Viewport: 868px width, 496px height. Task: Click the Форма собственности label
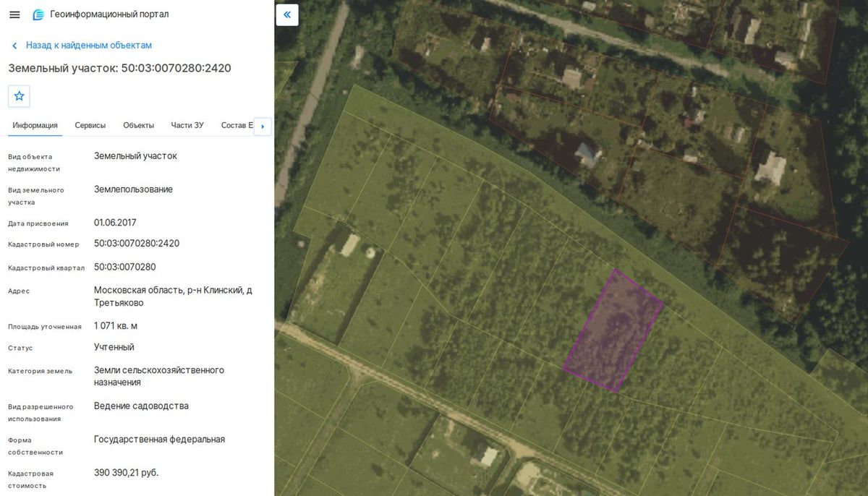[35, 446]
